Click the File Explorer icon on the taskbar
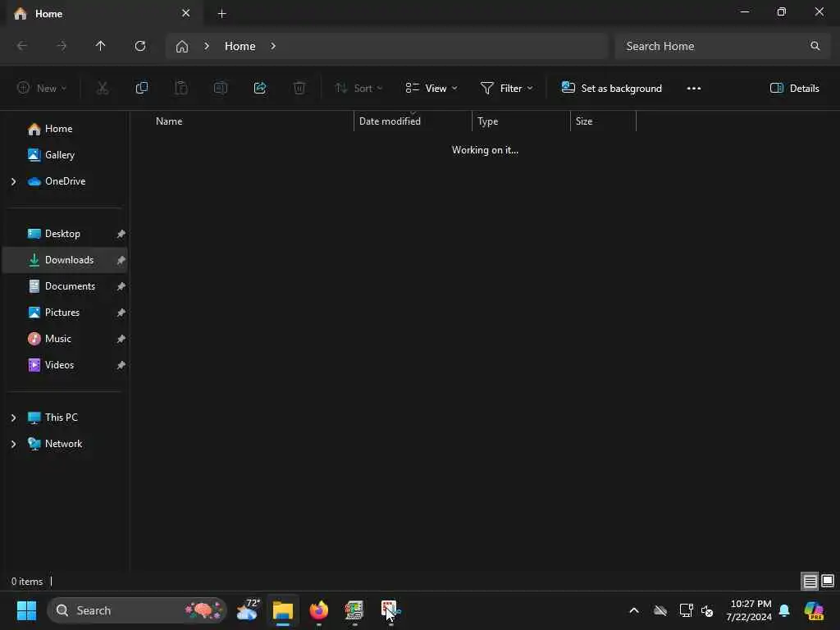This screenshot has height=630, width=840. [x=283, y=610]
